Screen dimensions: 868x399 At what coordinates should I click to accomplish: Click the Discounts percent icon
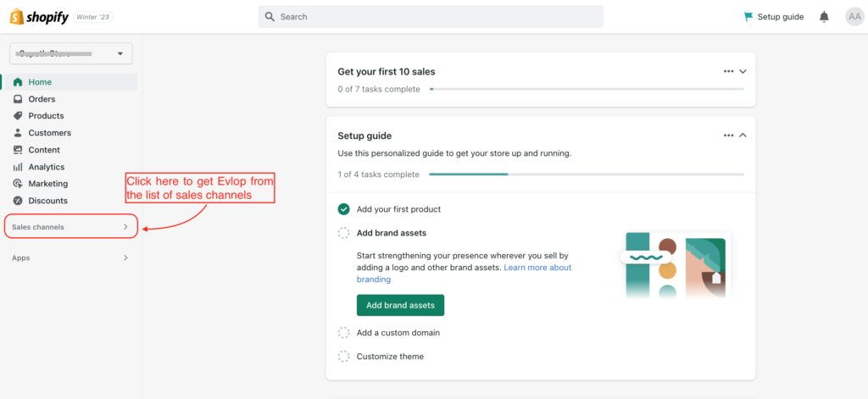point(18,200)
